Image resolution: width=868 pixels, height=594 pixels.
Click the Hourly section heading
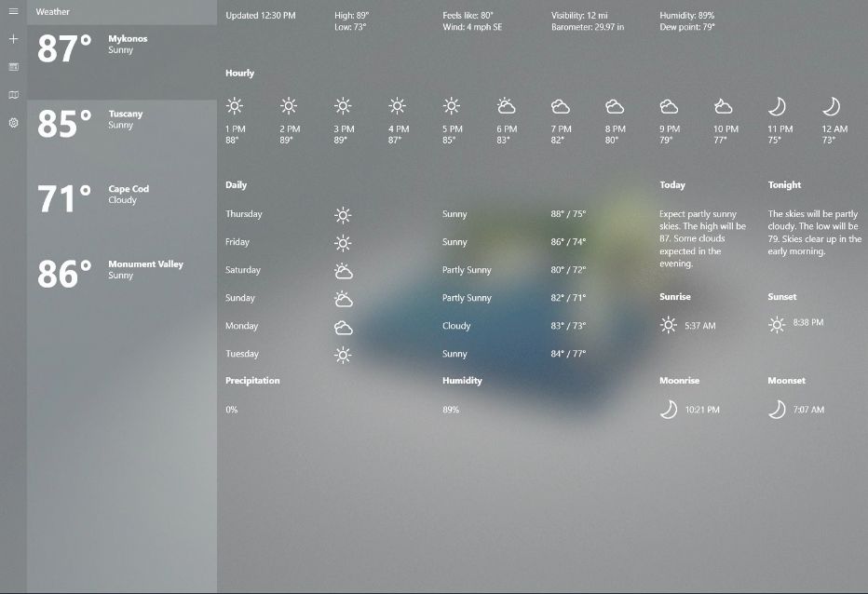click(239, 73)
